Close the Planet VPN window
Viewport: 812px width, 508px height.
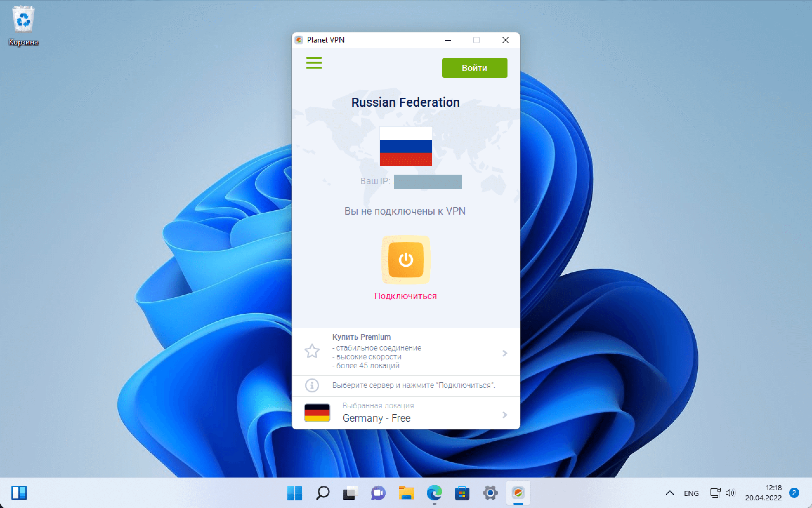(x=505, y=40)
